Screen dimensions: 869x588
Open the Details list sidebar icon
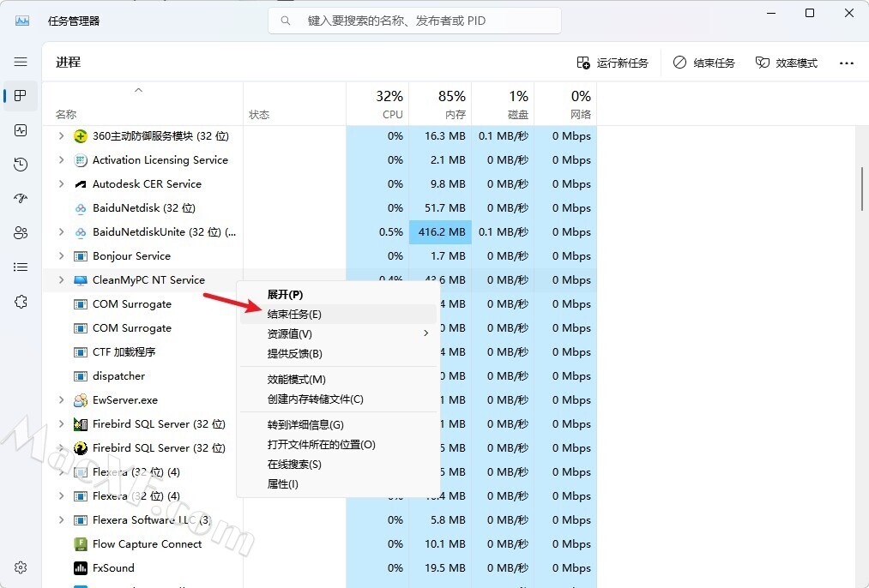coord(21,267)
